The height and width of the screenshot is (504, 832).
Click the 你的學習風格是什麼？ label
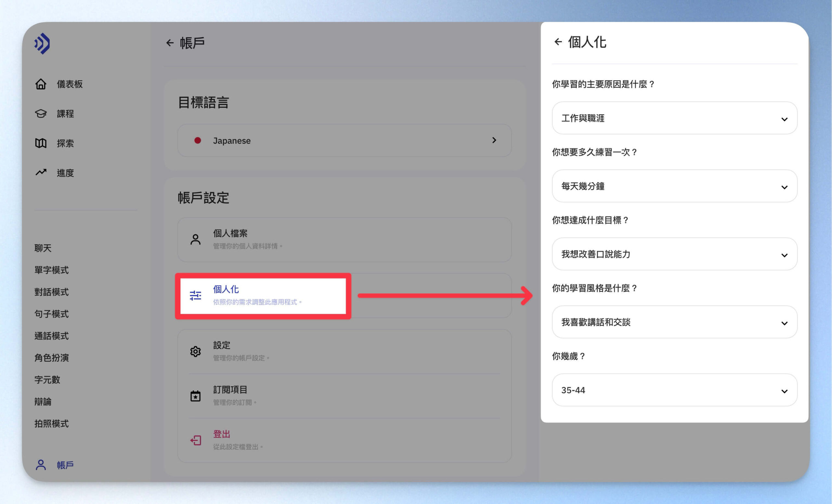(595, 288)
